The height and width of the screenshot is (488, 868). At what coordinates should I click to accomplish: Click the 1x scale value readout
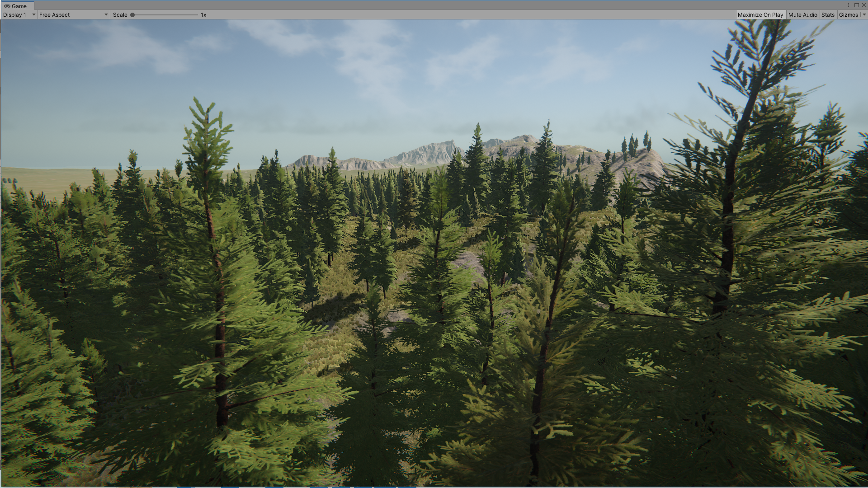pyautogui.click(x=203, y=15)
